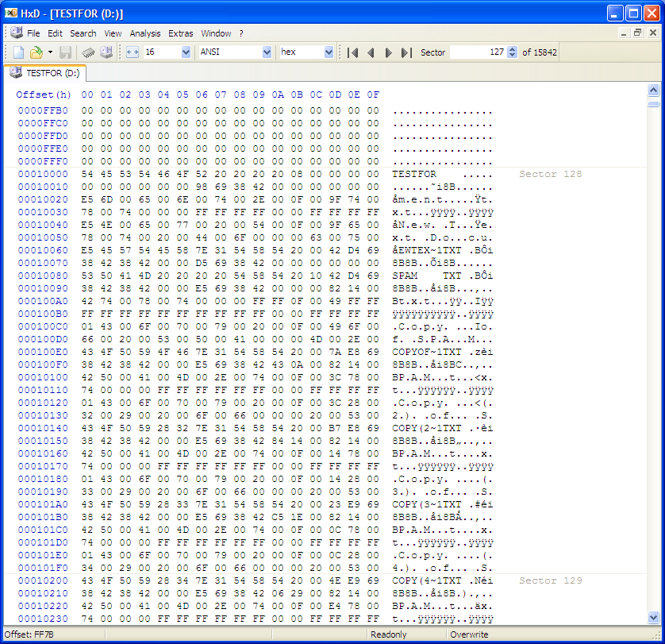Increment sector number with the up arrow

(513, 49)
